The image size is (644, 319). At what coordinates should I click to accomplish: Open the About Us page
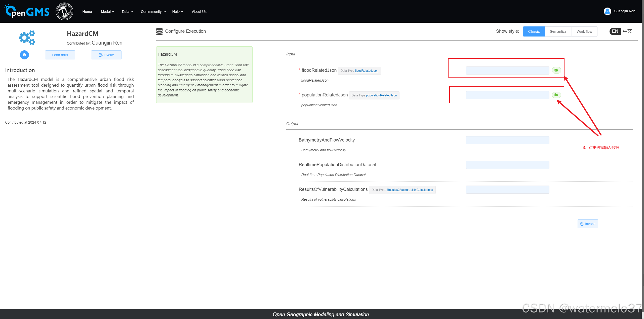point(199,12)
